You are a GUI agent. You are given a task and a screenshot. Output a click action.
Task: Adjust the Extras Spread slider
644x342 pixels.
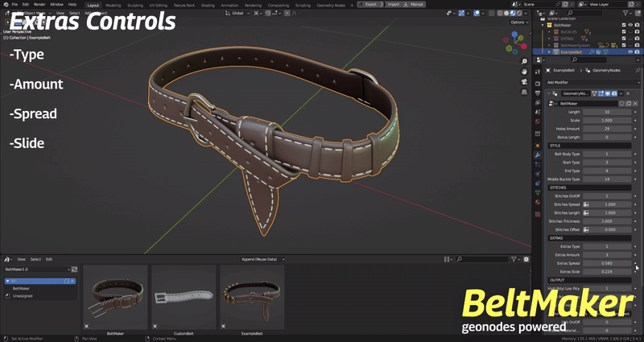tap(607, 263)
